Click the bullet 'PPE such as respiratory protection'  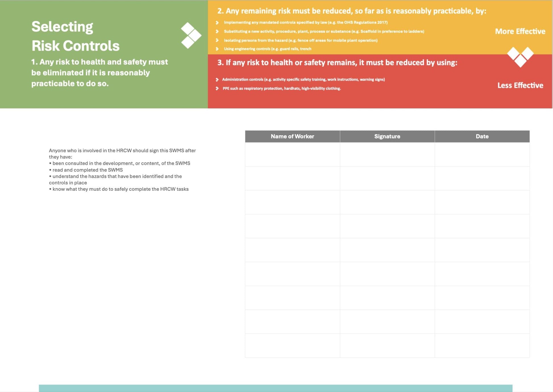click(x=282, y=88)
